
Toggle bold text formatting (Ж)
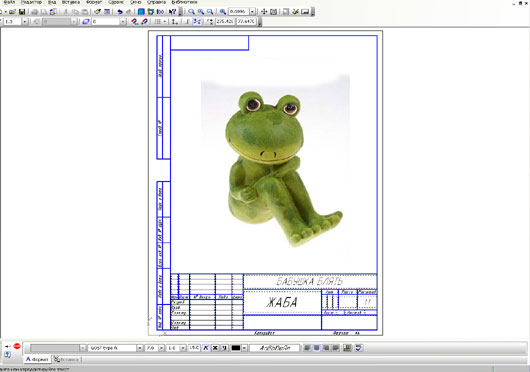(x=215, y=348)
